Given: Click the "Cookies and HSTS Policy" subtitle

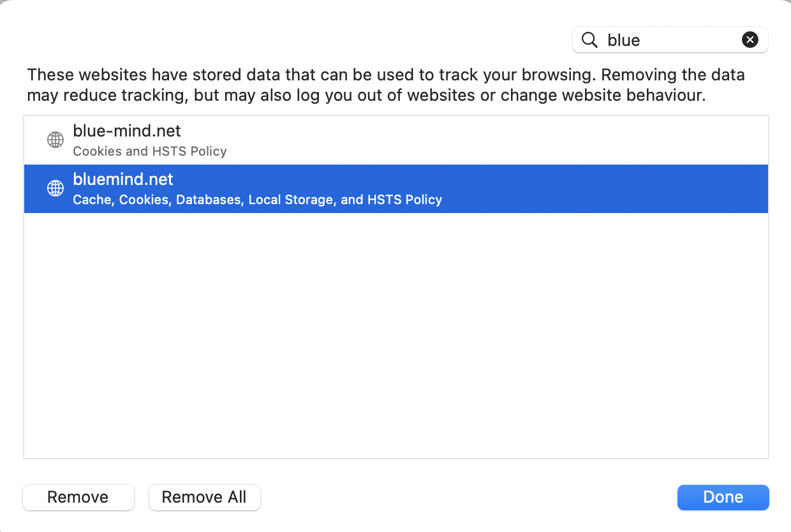Looking at the screenshot, I should 150,152.
